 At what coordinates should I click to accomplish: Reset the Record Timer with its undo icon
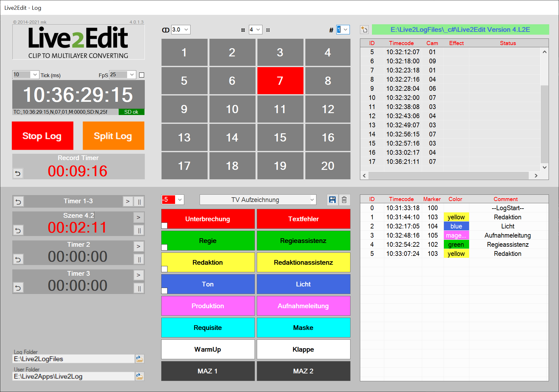point(18,173)
